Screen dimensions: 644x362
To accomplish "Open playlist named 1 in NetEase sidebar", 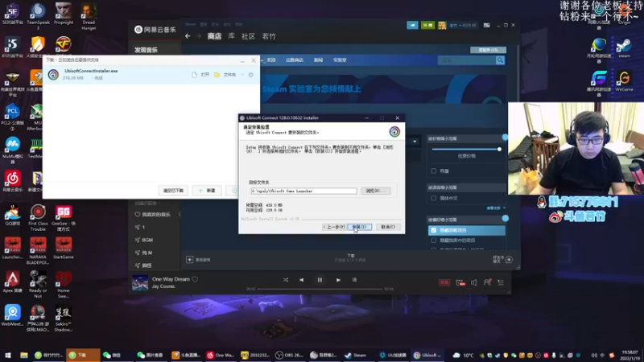I will pyautogui.click(x=140, y=227).
